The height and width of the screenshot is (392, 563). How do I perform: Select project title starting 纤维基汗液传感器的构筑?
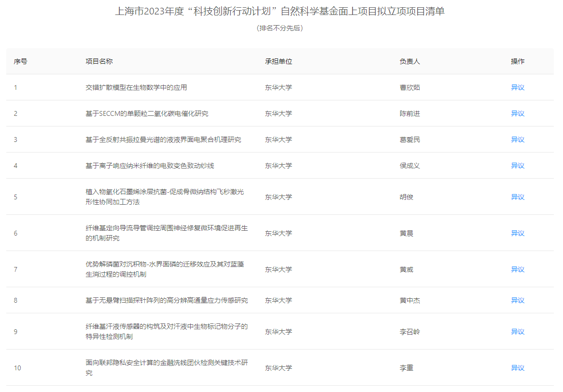click(167, 332)
